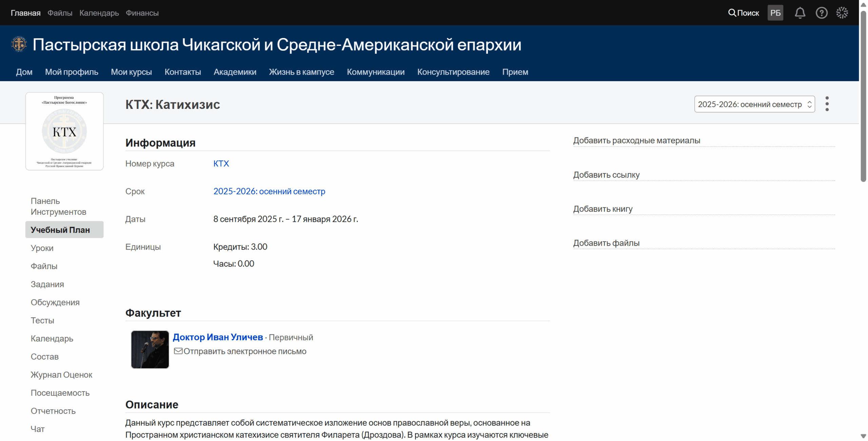Open Файлы in course sidebar

click(44, 266)
